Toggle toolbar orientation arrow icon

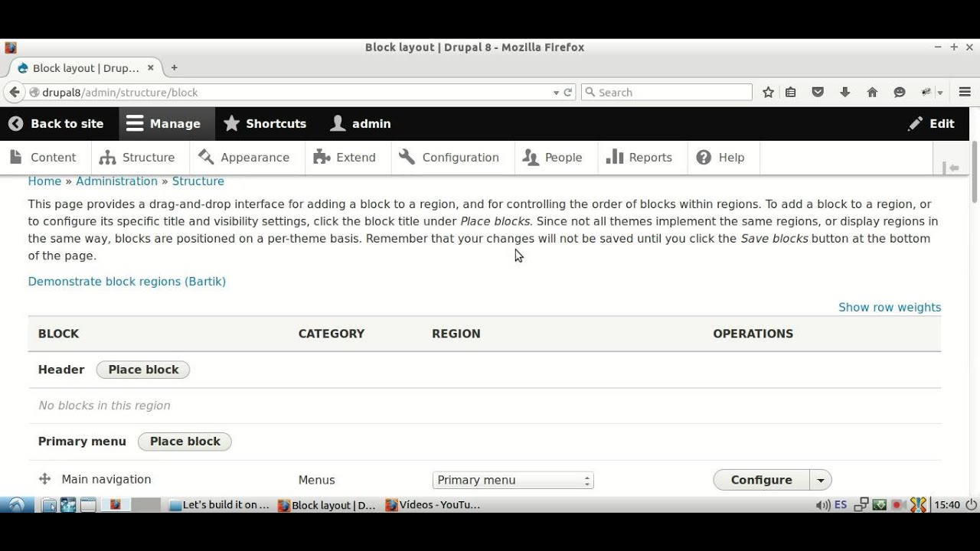point(952,168)
